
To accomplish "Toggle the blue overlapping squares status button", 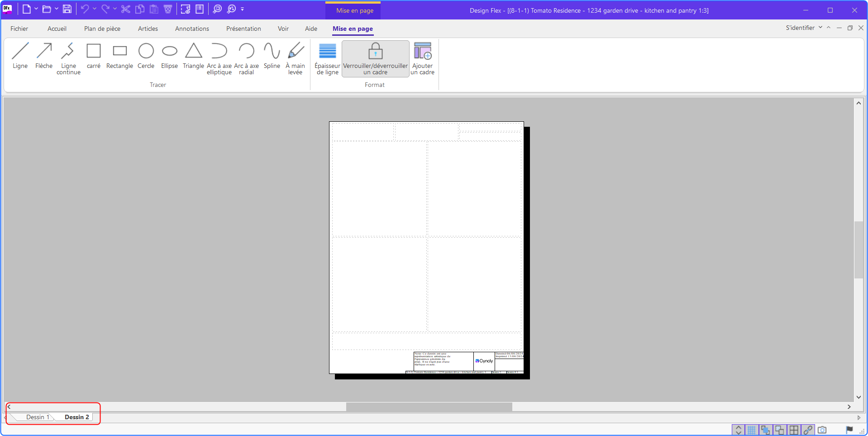I will point(766,430).
